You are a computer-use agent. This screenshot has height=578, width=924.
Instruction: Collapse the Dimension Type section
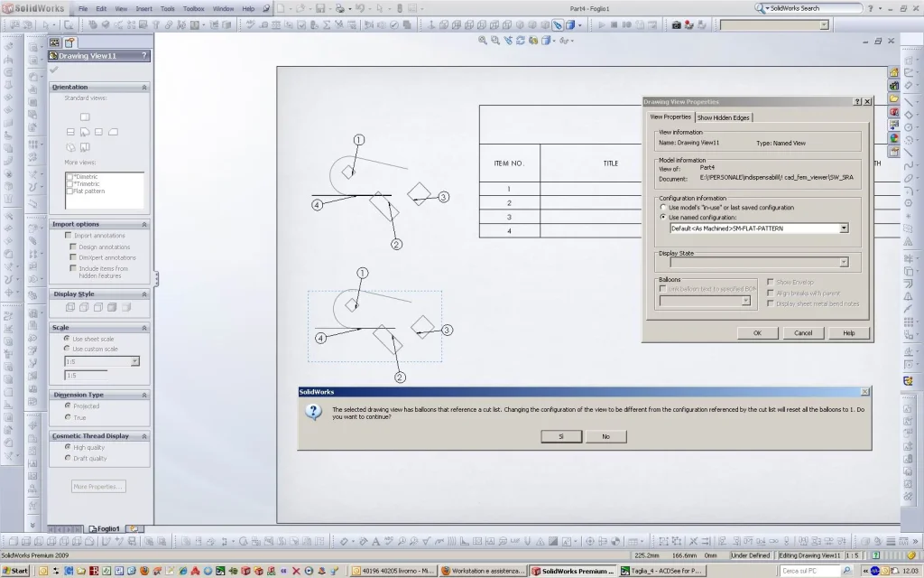pyautogui.click(x=143, y=396)
